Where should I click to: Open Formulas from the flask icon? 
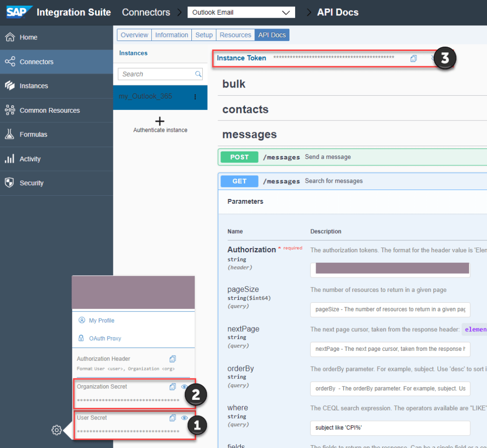point(10,135)
